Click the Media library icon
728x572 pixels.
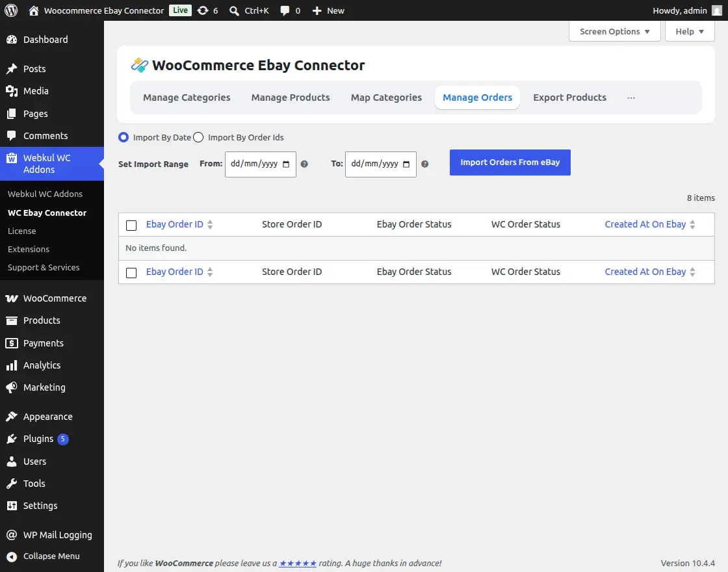12,91
